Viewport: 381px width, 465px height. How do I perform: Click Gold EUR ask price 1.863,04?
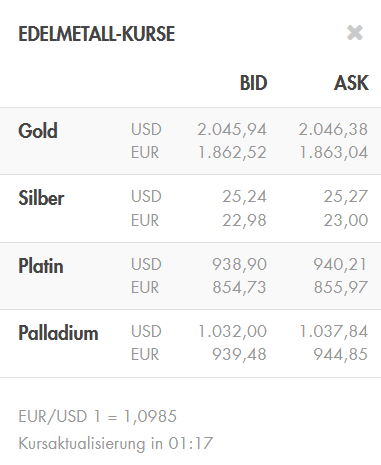pyautogui.click(x=333, y=153)
